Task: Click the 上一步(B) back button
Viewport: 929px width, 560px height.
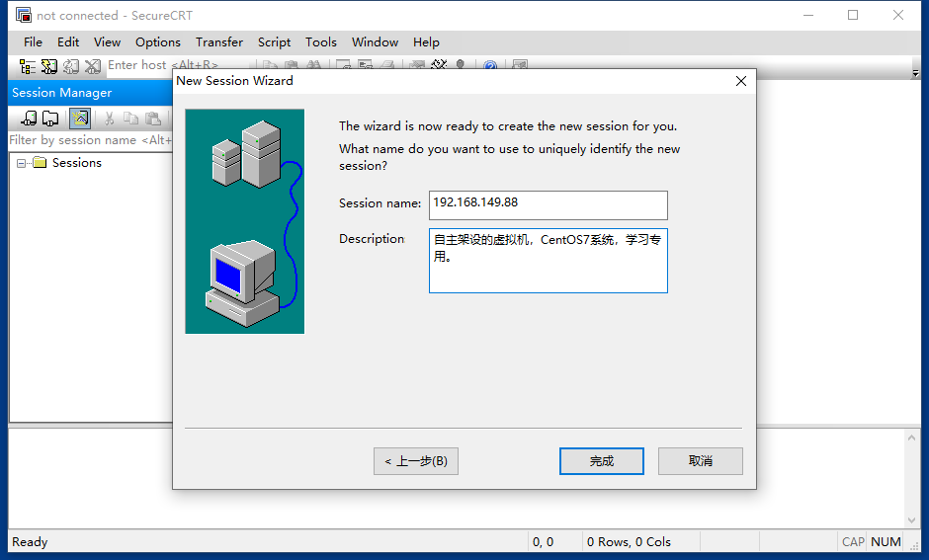Action: point(416,461)
